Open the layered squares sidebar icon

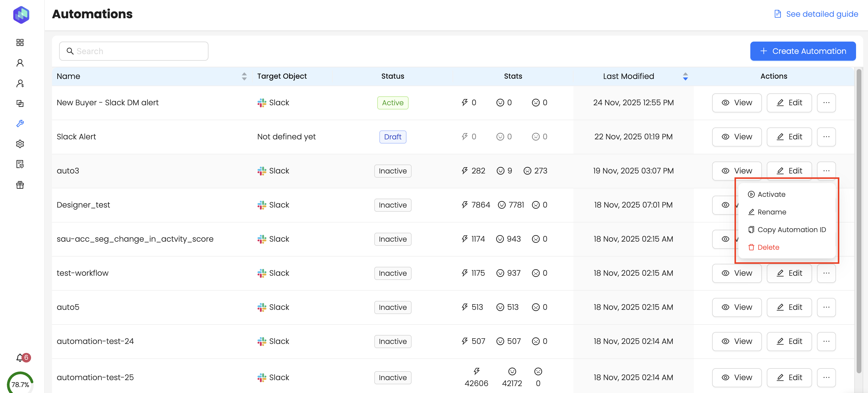[20, 103]
